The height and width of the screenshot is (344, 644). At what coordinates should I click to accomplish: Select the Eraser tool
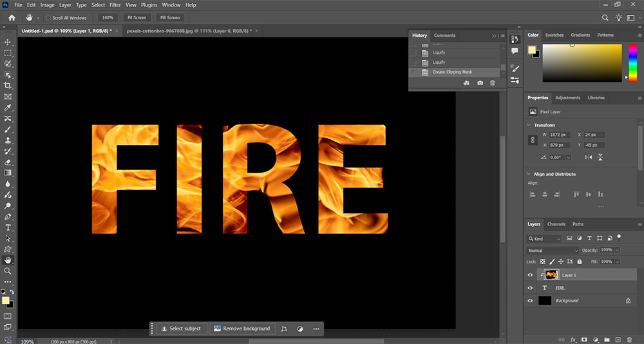[7, 162]
